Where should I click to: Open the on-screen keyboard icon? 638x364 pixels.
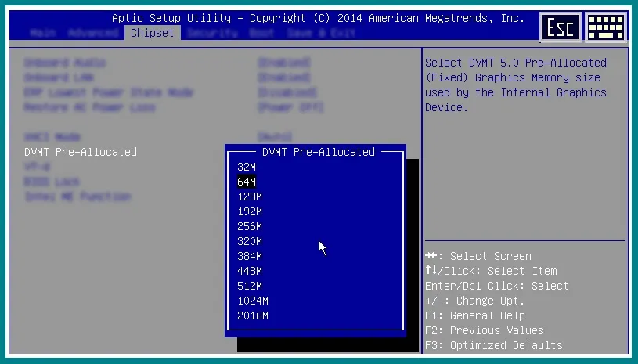pyautogui.click(x=607, y=27)
